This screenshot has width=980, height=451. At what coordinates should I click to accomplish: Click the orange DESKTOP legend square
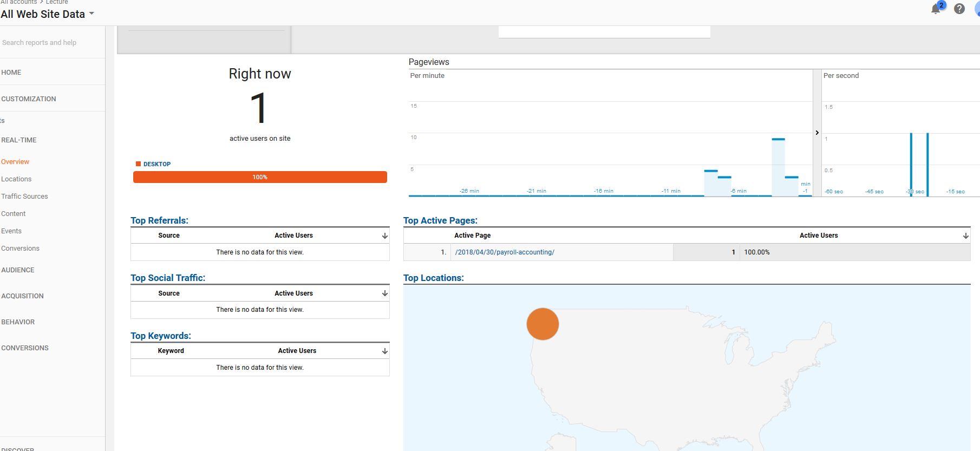pyautogui.click(x=138, y=164)
